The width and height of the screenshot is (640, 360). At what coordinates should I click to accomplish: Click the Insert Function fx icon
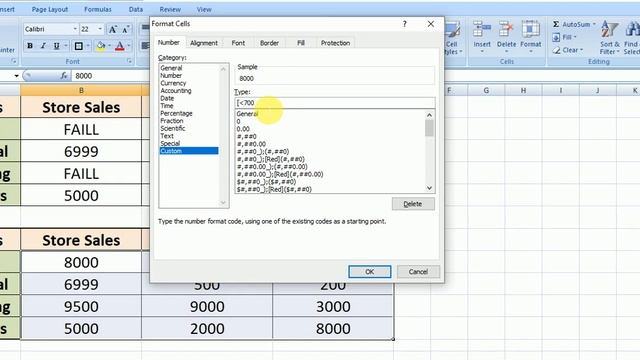(64, 76)
